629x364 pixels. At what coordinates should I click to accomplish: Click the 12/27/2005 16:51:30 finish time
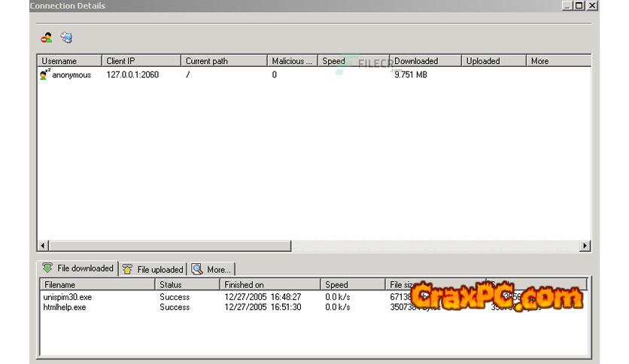click(263, 307)
